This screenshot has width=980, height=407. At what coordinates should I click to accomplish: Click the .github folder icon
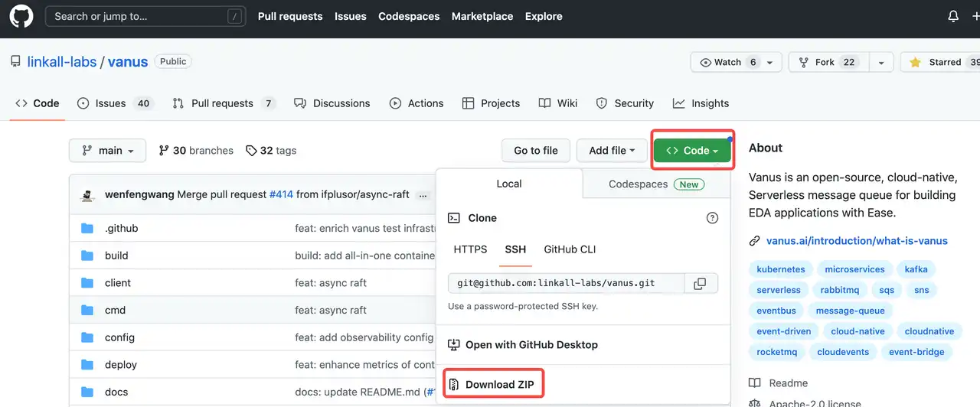[x=87, y=228]
